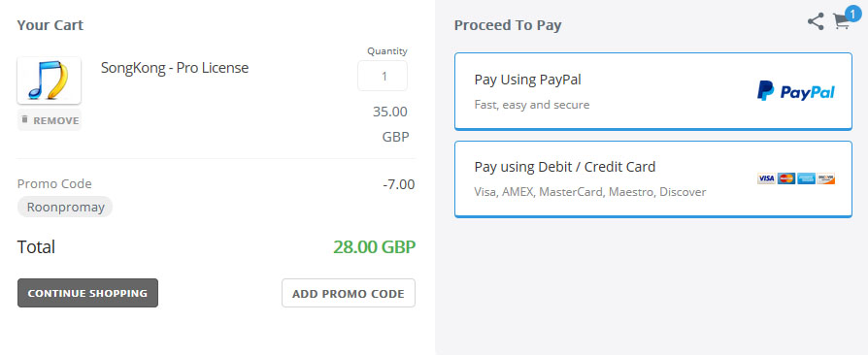Open the SongKong product thumbnail

coord(50,81)
